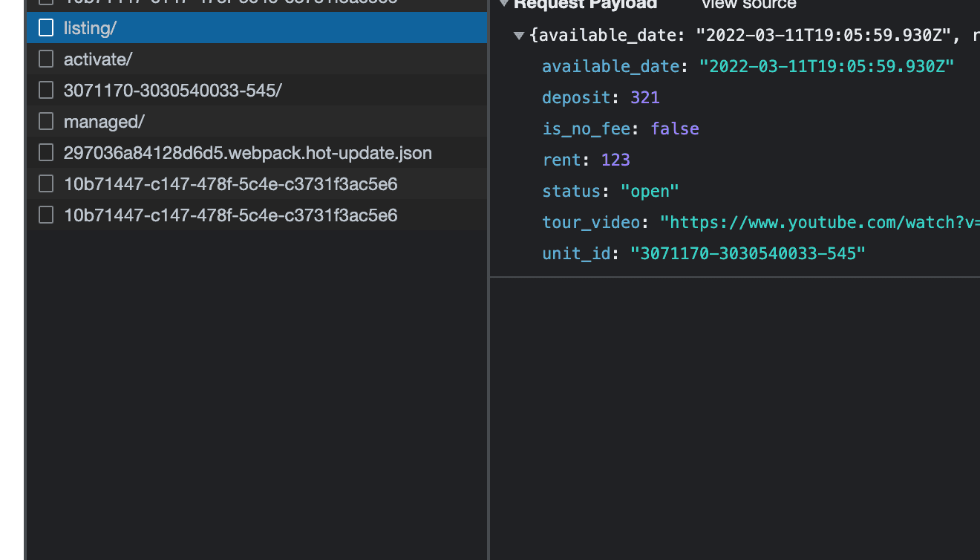Click the status value "open"
Viewport: 980px width, 560px height.
coord(650,191)
